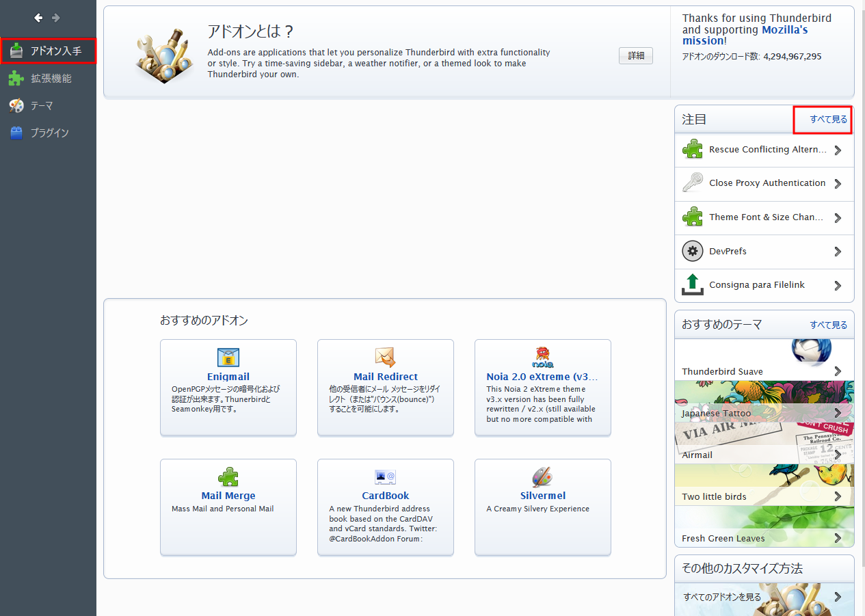Click the CardBook contact card icon

(x=386, y=477)
